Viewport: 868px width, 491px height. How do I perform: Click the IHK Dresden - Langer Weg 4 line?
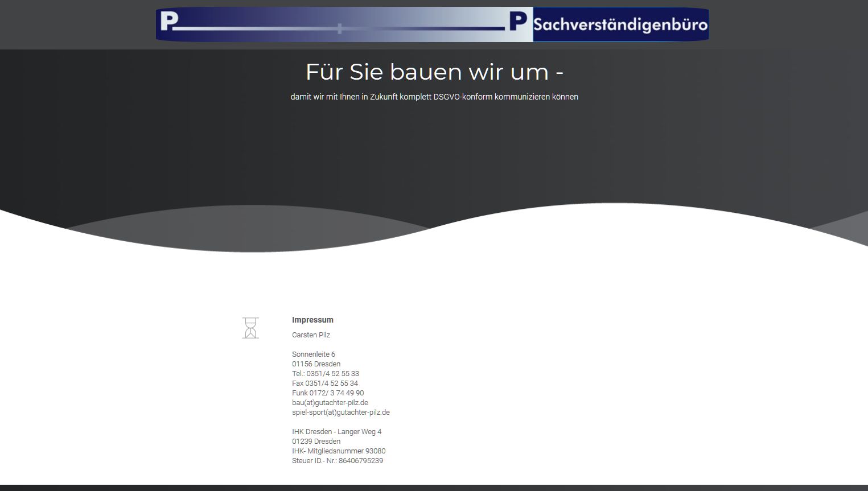click(336, 432)
